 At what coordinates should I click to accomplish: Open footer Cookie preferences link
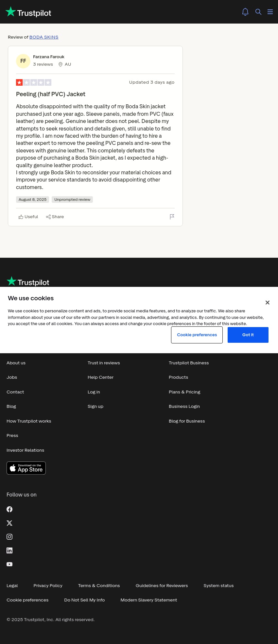pyautogui.click(x=27, y=600)
